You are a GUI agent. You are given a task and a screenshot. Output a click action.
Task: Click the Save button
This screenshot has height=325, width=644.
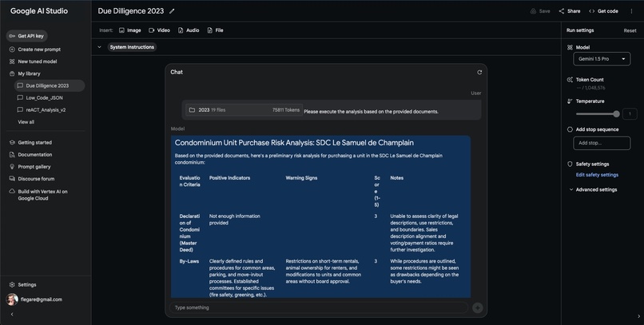540,11
